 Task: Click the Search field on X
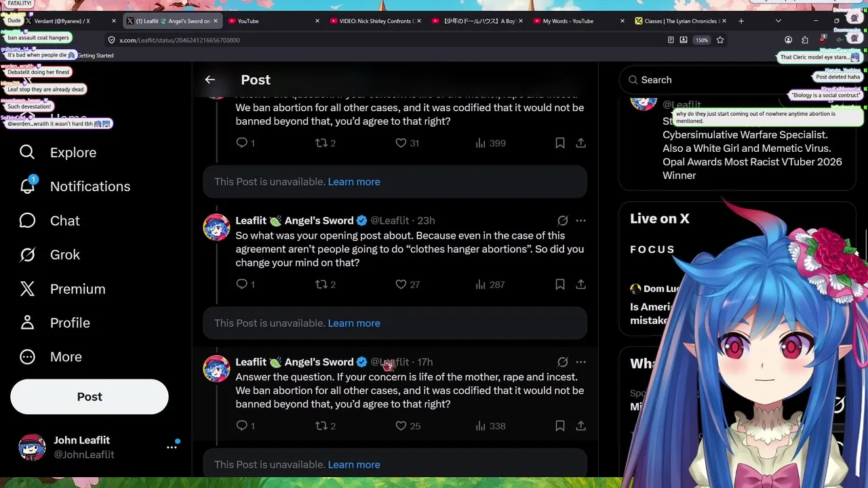[x=738, y=80]
